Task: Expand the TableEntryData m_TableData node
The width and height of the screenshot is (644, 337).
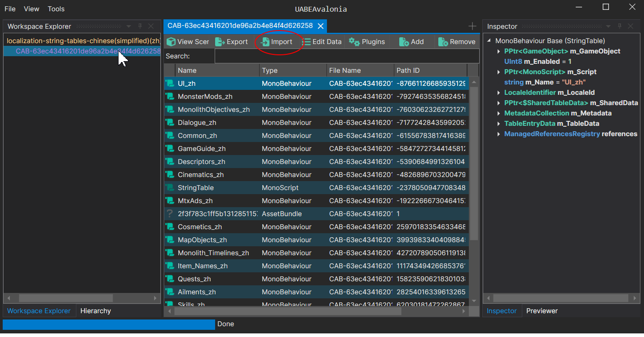Action: 498,124
